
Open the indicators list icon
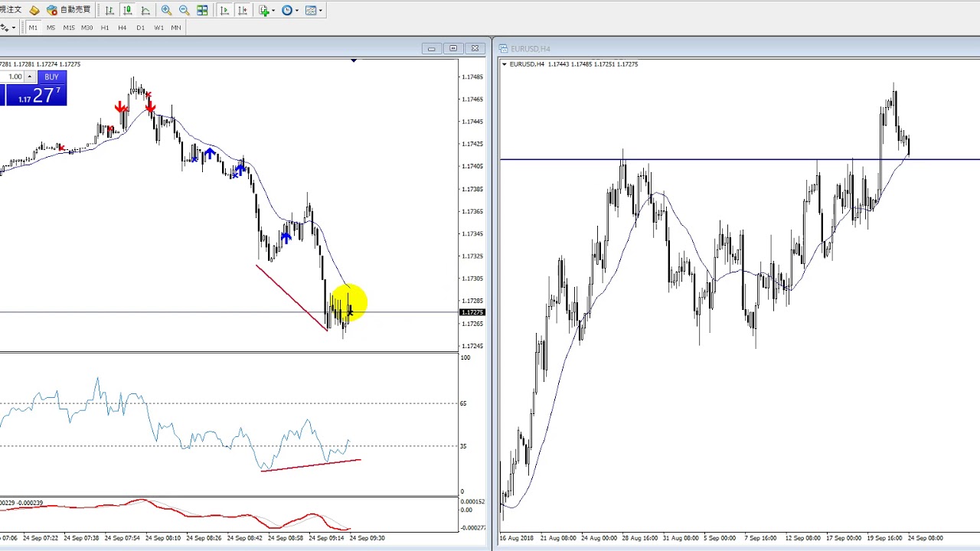[x=264, y=10]
